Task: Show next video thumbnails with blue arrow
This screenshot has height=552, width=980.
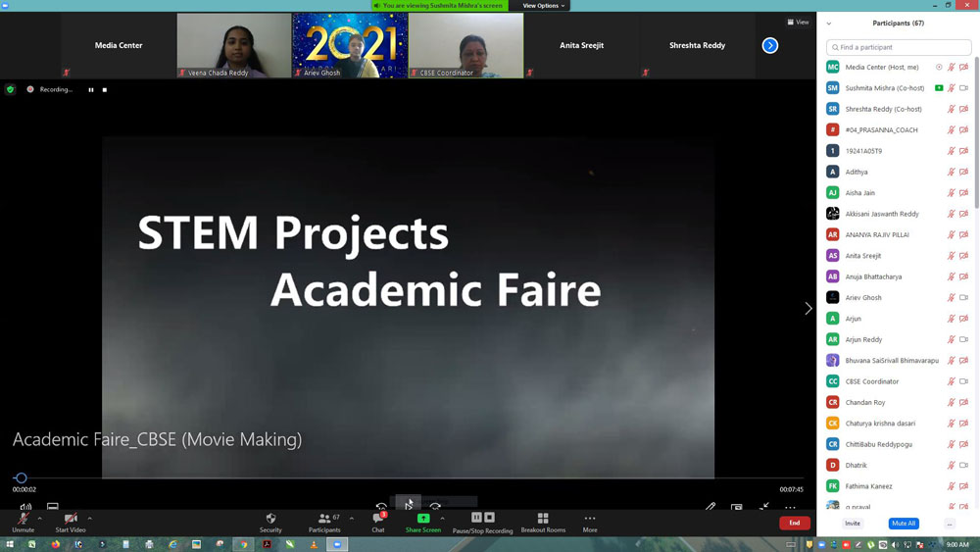Action: (770, 45)
